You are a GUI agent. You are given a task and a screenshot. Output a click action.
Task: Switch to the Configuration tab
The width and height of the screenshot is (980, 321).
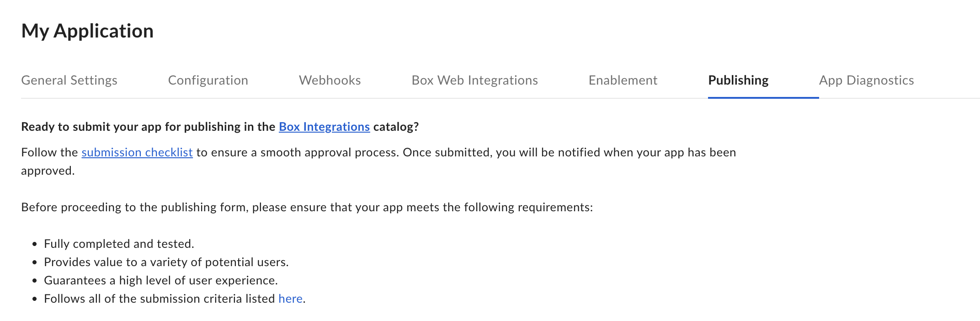208,80
